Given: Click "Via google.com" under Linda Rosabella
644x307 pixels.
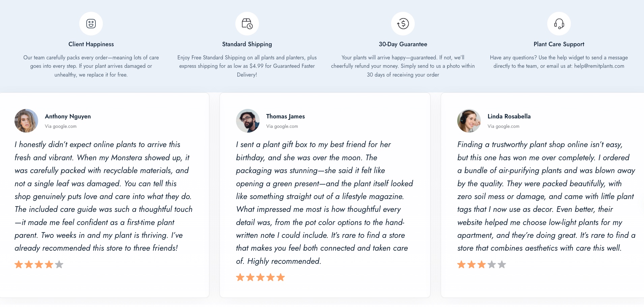Looking at the screenshot, I should [503, 126].
